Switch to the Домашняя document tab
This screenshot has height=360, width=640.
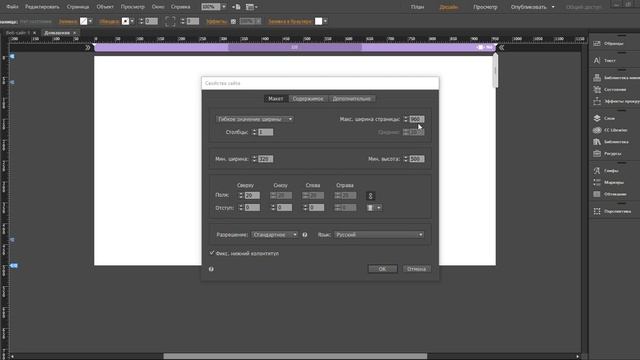[x=57, y=33]
